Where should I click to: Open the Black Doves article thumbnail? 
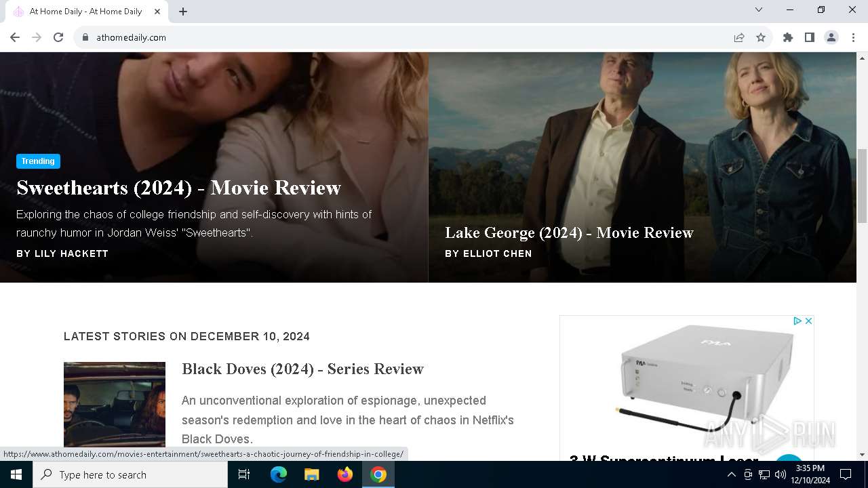coord(115,405)
